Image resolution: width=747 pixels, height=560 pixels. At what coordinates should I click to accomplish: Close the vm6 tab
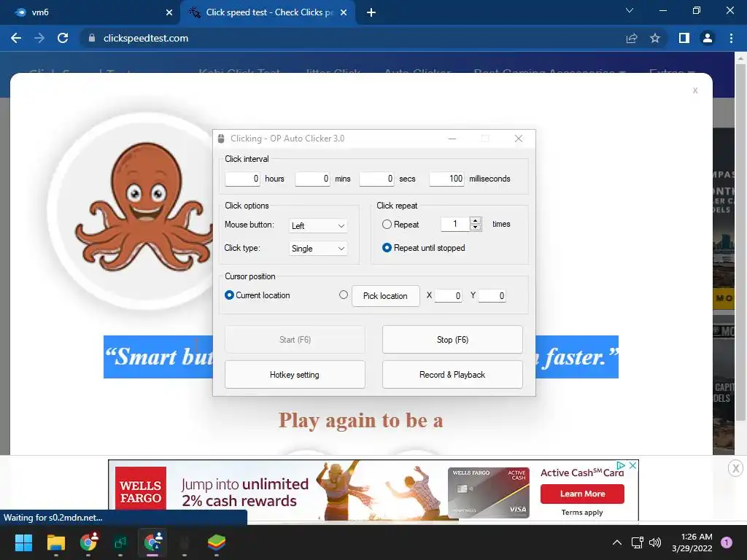[169, 12]
